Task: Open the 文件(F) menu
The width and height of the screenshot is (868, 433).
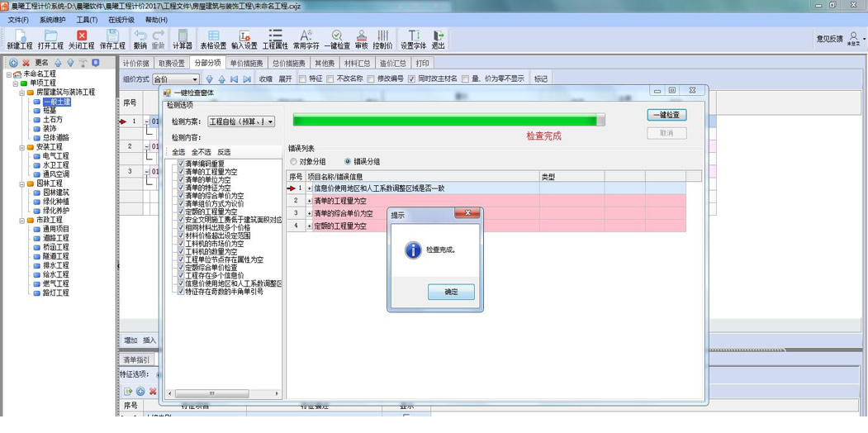Action: click(18, 20)
